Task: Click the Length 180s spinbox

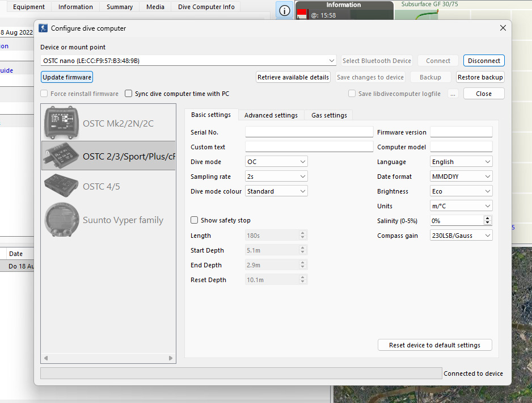Action: (276, 236)
